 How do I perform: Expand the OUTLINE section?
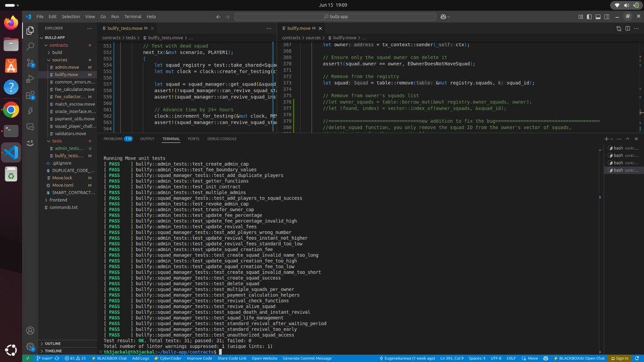(x=53, y=344)
